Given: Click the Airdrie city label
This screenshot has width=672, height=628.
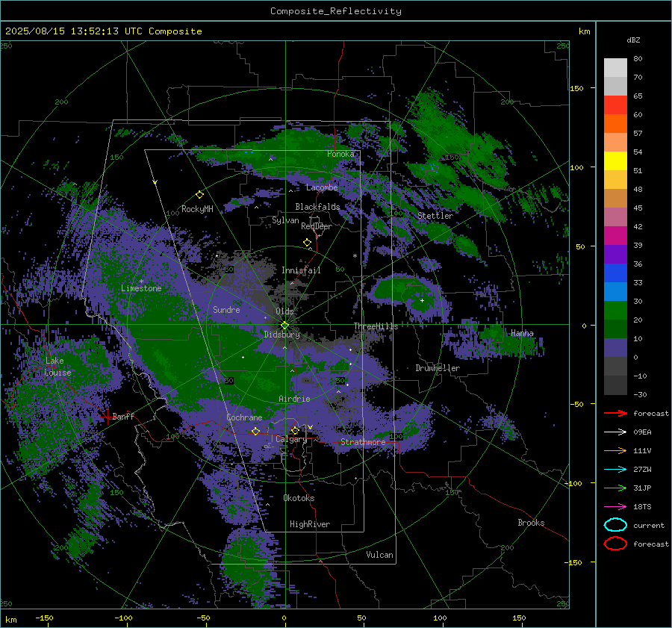Looking at the screenshot, I should pyautogui.click(x=294, y=399).
